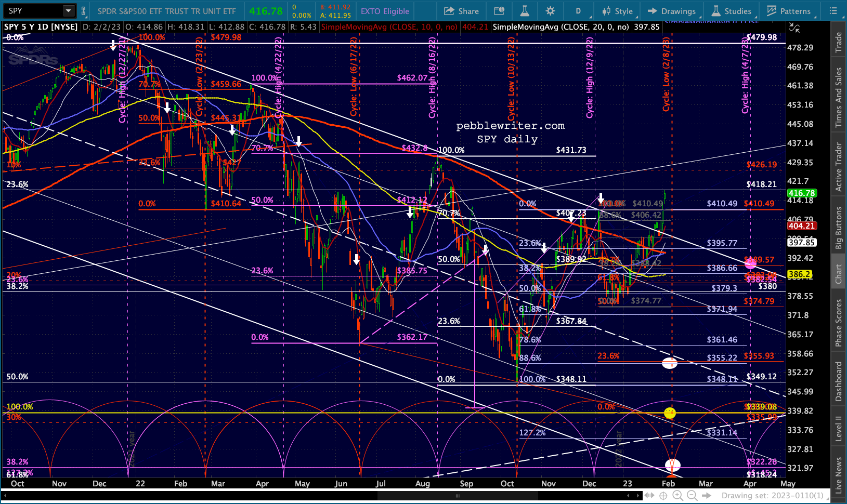Viewport: 847px width, 504px height.
Task: Click the white 397.85 price axis bubble
Action: click(x=801, y=242)
